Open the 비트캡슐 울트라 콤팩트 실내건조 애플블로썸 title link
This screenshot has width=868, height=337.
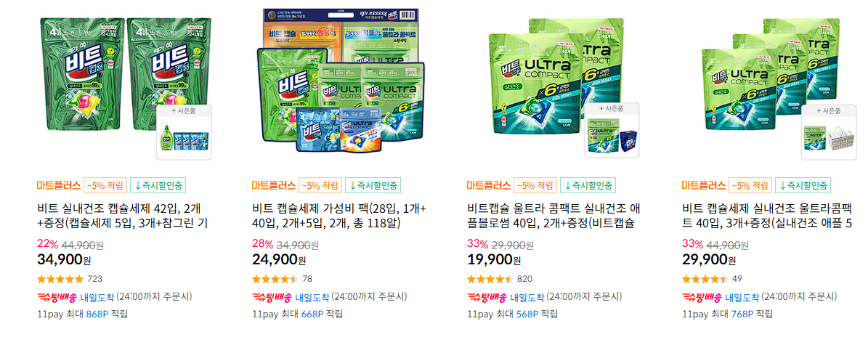tap(553, 216)
